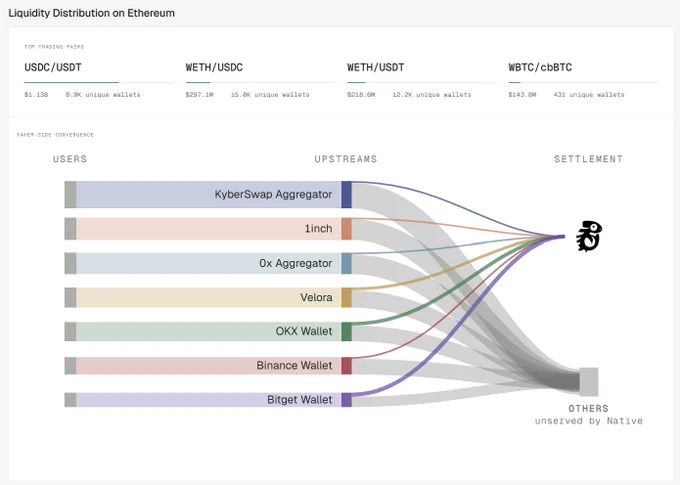Click the "12.2K unique wallets" text
Image resolution: width=680 pixels, height=485 pixels.
pos(432,95)
